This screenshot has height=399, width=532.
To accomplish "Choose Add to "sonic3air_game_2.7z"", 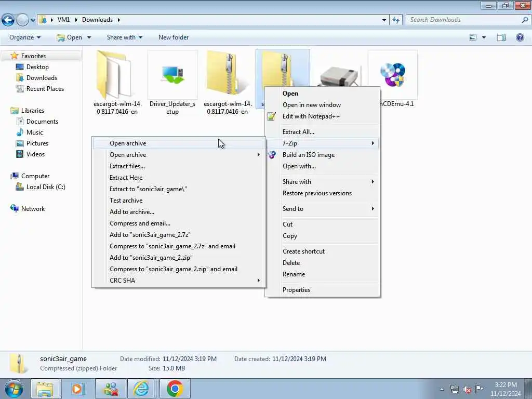I will coord(179,234).
